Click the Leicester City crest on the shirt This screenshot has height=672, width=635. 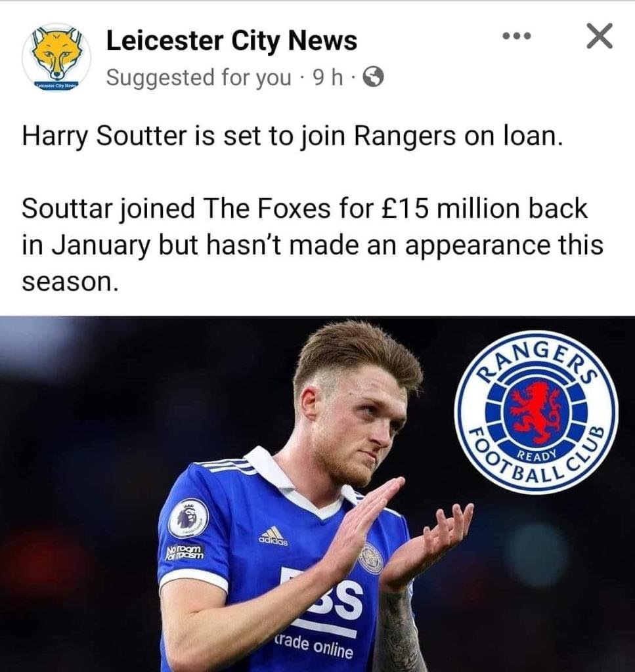click(371, 558)
